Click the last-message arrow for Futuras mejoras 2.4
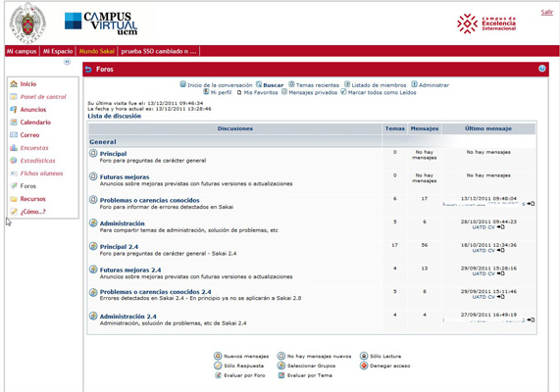This screenshot has height=392, width=560. 501,273
